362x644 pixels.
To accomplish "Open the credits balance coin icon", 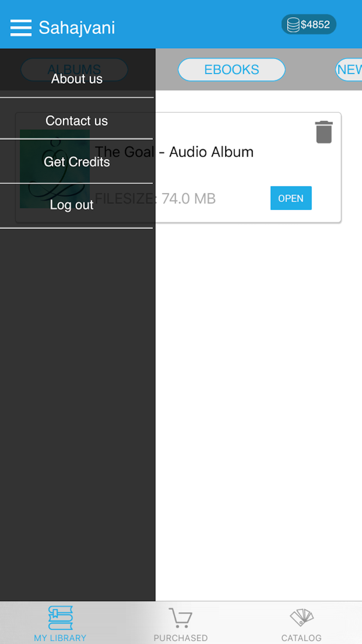I will (293, 25).
